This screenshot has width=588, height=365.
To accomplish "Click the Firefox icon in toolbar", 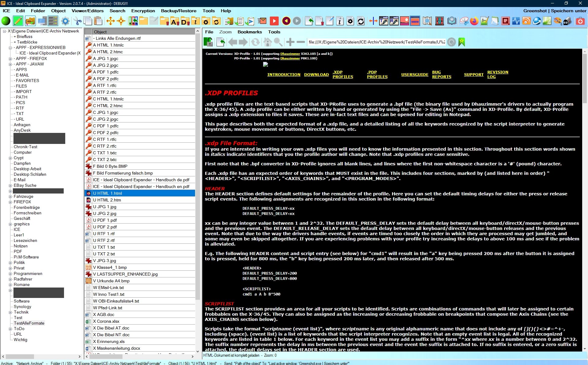I will (x=474, y=21).
